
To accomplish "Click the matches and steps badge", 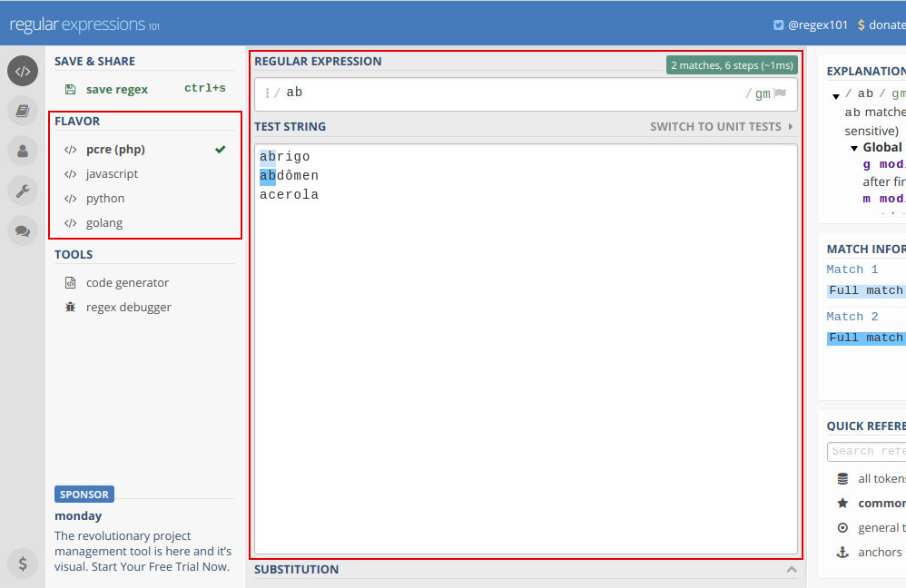I will click(x=732, y=65).
